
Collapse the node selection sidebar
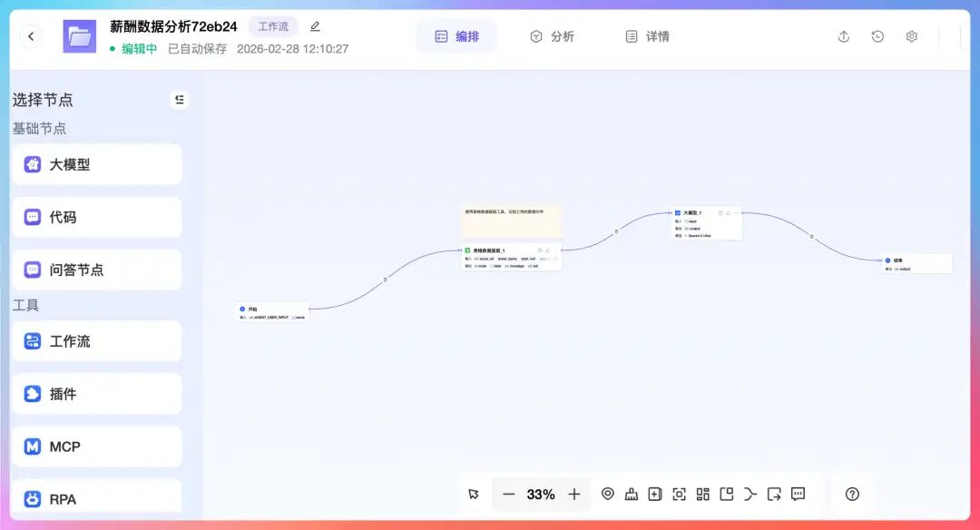179,100
